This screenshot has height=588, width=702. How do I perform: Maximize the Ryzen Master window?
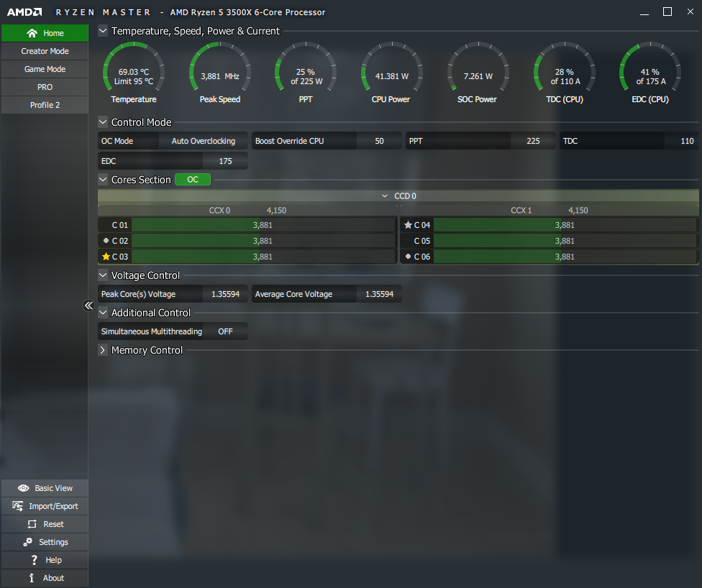click(x=667, y=12)
